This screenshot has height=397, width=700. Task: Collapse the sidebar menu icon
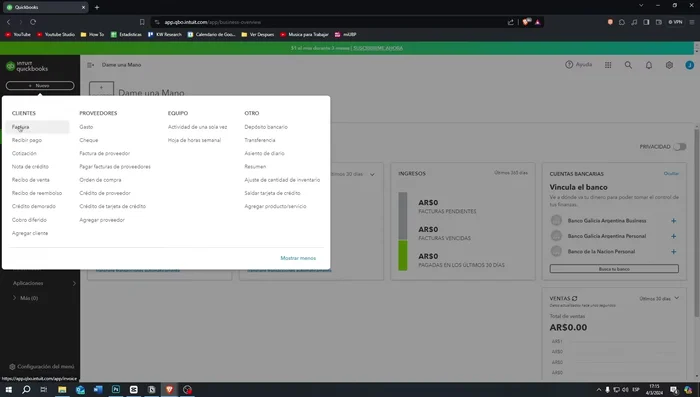[x=91, y=65]
